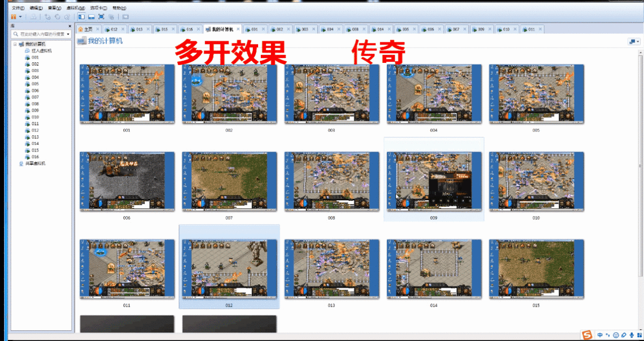Click the full screen mode icon
Viewport: 644px width, 341px height.
[x=101, y=17]
